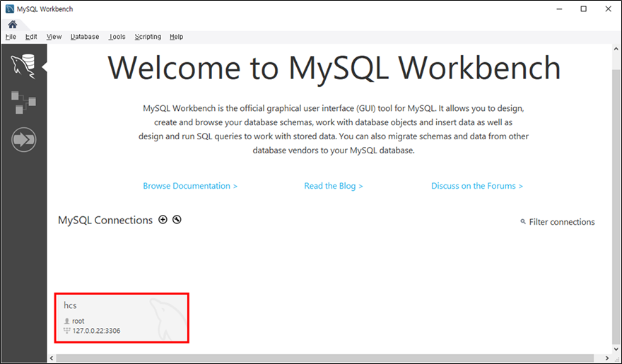622x364 pixels.
Task: Open the File menu
Action: [x=11, y=37]
